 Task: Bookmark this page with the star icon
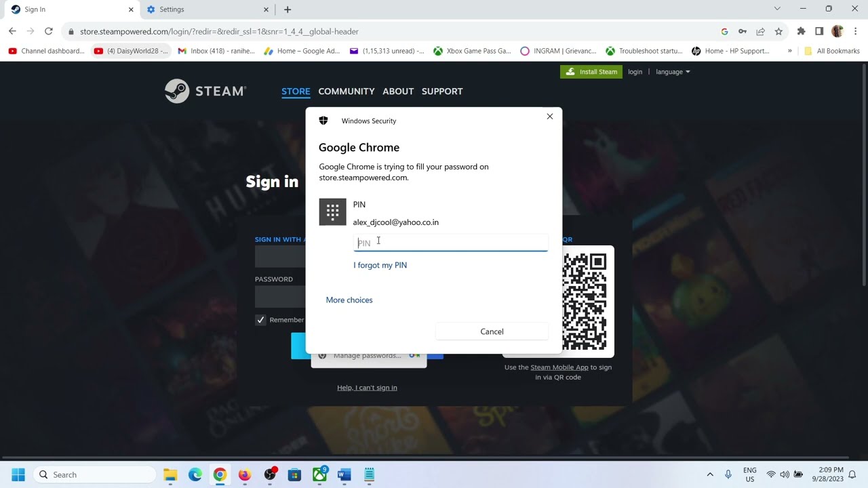tap(778, 31)
